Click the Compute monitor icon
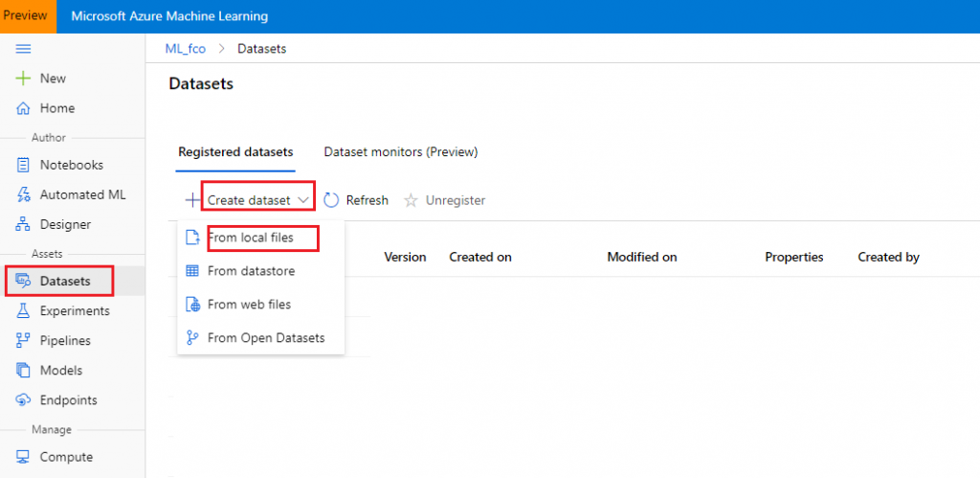The width and height of the screenshot is (980, 478). [24, 457]
